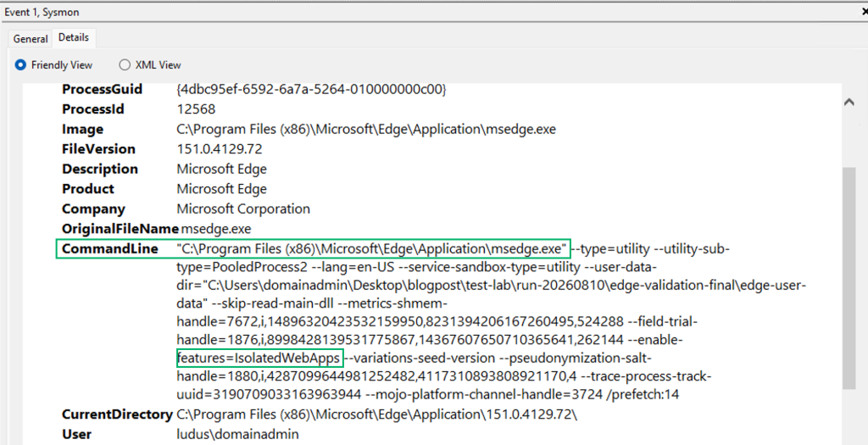Click the Company field label
This screenshot has height=445, width=868.
(x=93, y=209)
